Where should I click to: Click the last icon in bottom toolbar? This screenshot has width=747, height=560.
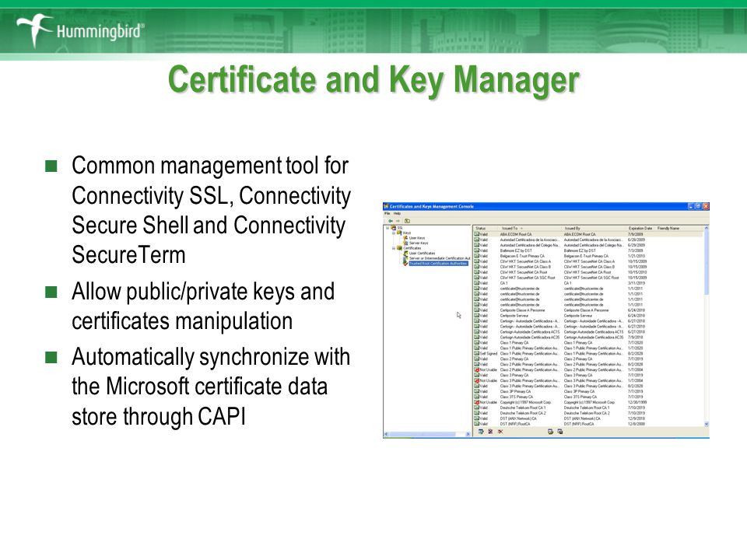point(560,432)
